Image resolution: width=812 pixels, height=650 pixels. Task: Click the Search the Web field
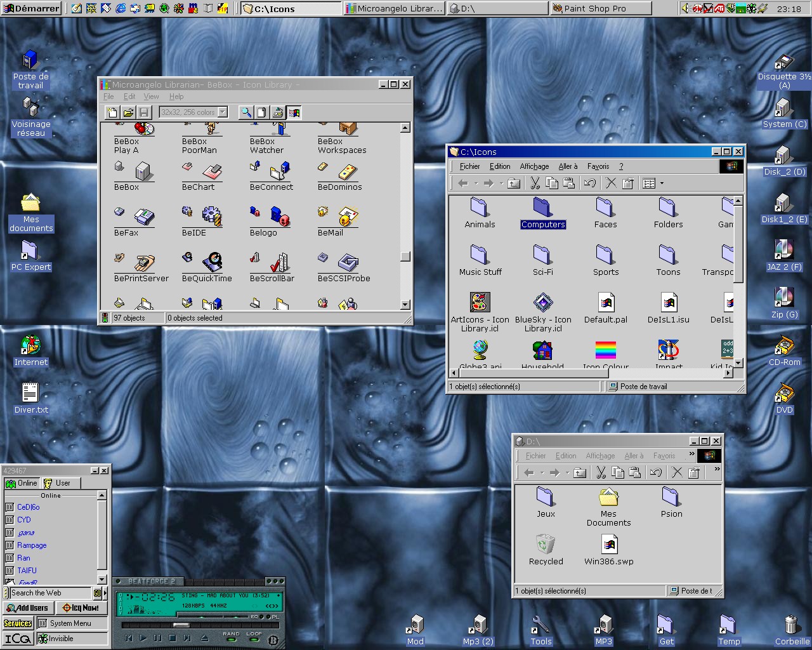[x=51, y=594]
